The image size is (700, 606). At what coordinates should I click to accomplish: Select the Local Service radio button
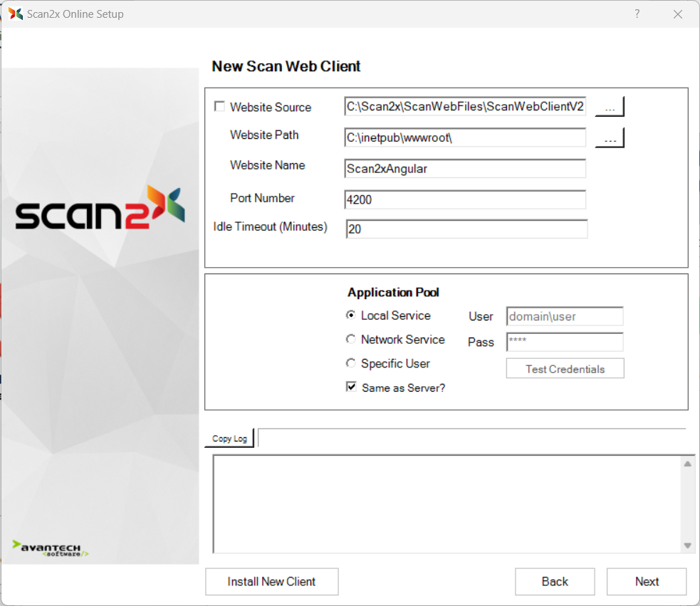(x=351, y=315)
